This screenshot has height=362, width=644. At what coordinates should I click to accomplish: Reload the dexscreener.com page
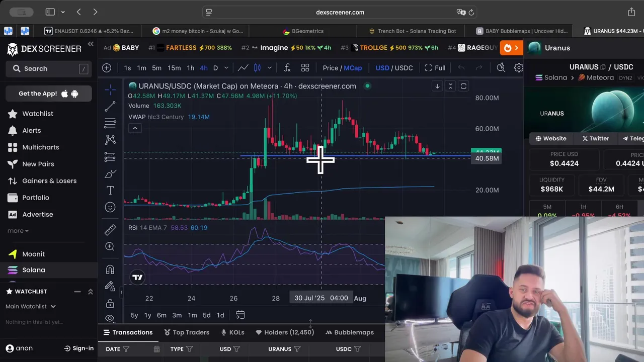[471, 12]
